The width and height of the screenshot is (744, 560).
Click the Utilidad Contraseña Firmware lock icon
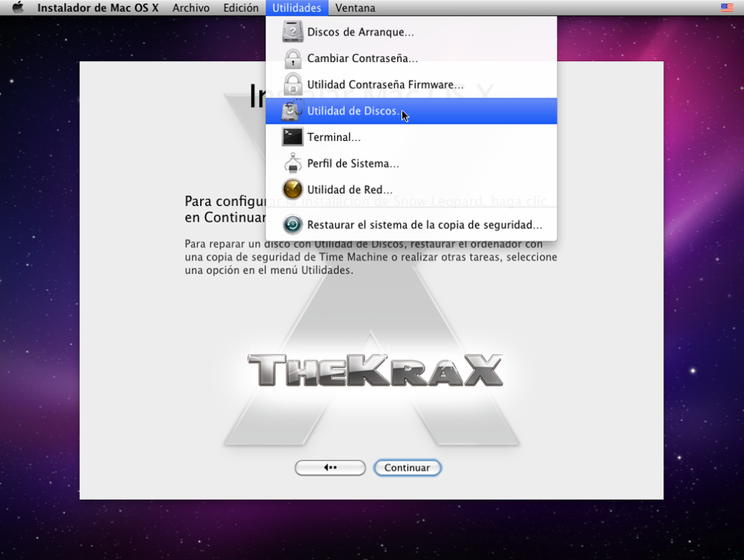pos(292,84)
